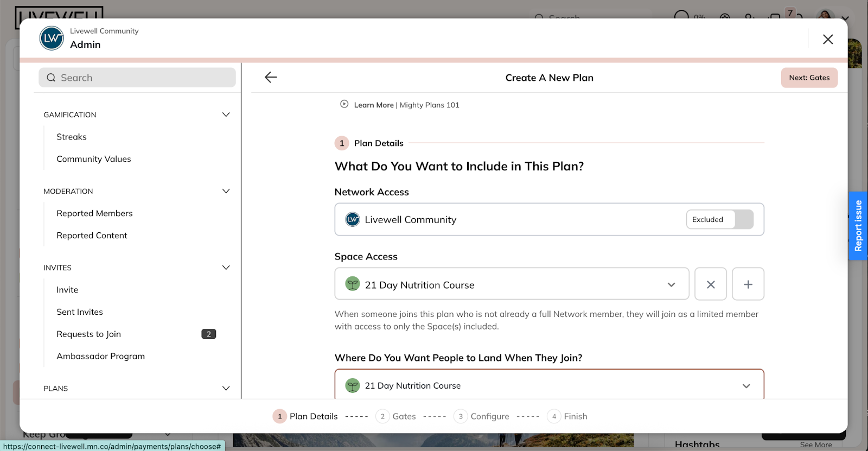The width and height of the screenshot is (868, 451).
Task: Click the Livewell Community logo in Network Access
Action: pyautogui.click(x=353, y=219)
